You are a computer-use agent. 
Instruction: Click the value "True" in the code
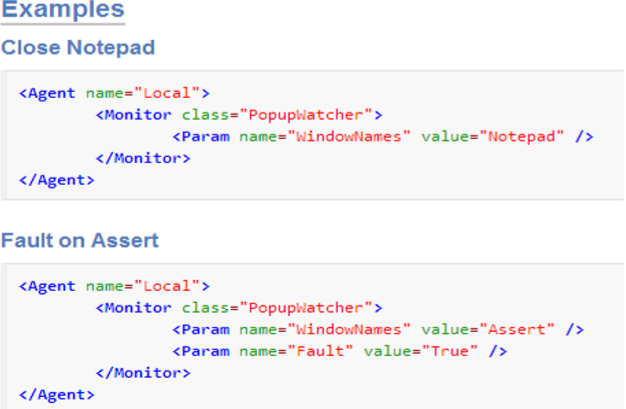pos(450,351)
